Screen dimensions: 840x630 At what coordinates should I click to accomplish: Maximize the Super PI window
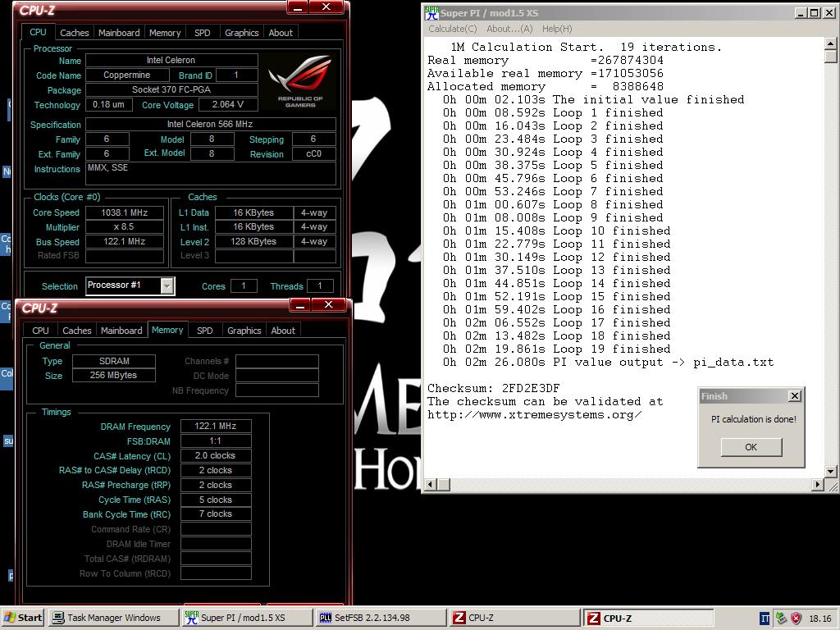[x=815, y=13]
